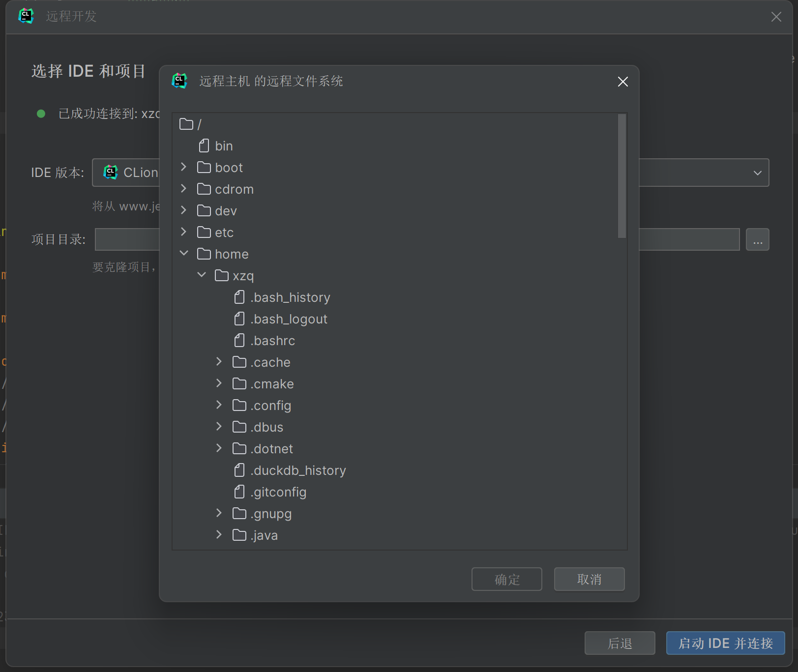
Task: Click CLion logo in remote file system dialog title
Action: [179, 81]
